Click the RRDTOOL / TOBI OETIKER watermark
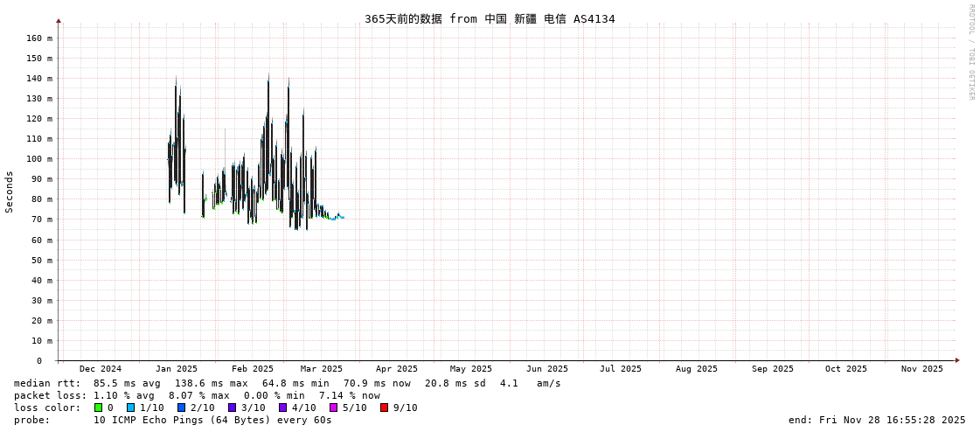The image size is (980, 432). coord(970,52)
